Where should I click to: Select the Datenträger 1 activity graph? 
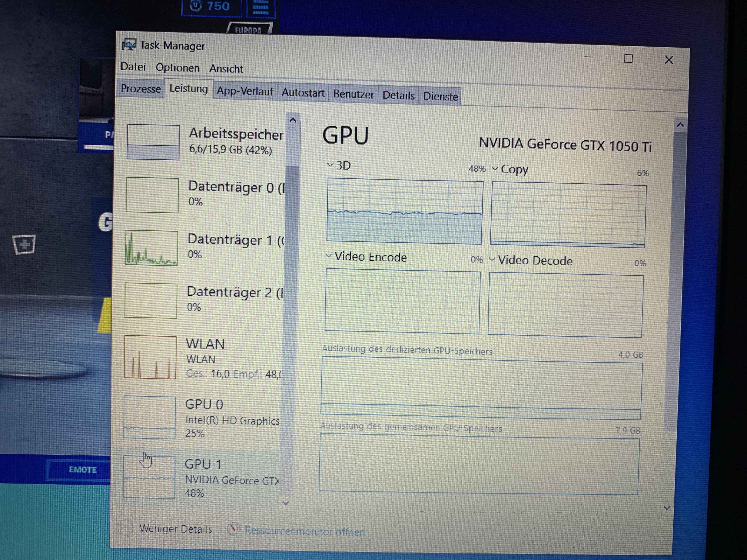click(151, 248)
